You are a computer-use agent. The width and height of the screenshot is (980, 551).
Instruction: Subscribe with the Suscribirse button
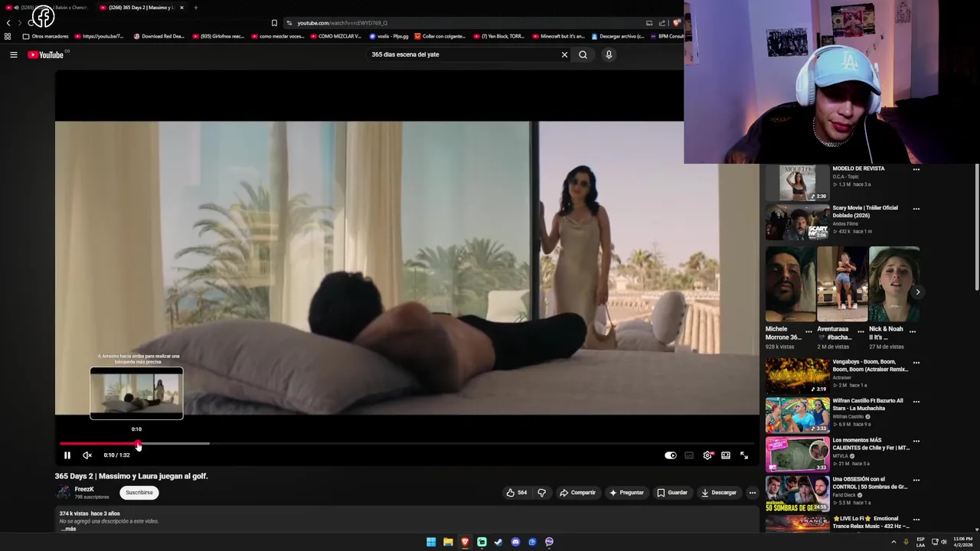click(139, 493)
